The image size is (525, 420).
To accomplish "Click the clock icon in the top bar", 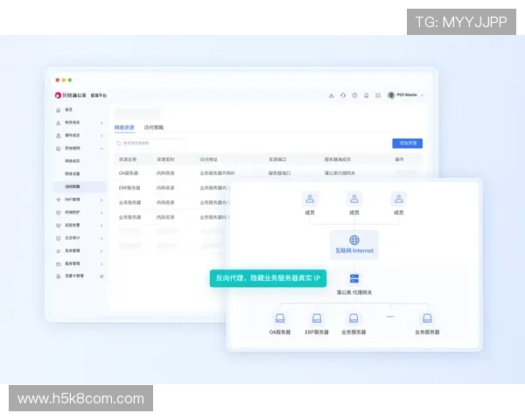I will (354, 94).
